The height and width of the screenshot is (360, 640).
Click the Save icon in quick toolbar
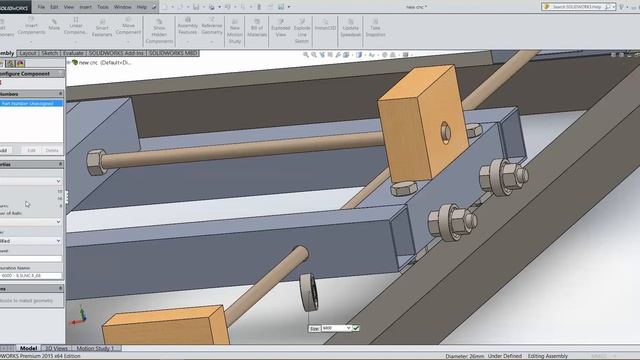(196, 7)
